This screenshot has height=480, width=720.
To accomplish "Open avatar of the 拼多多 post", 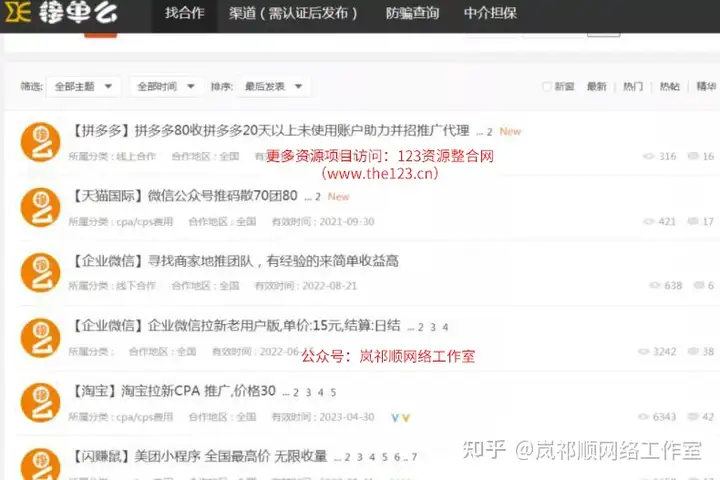I will (x=40, y=142).
